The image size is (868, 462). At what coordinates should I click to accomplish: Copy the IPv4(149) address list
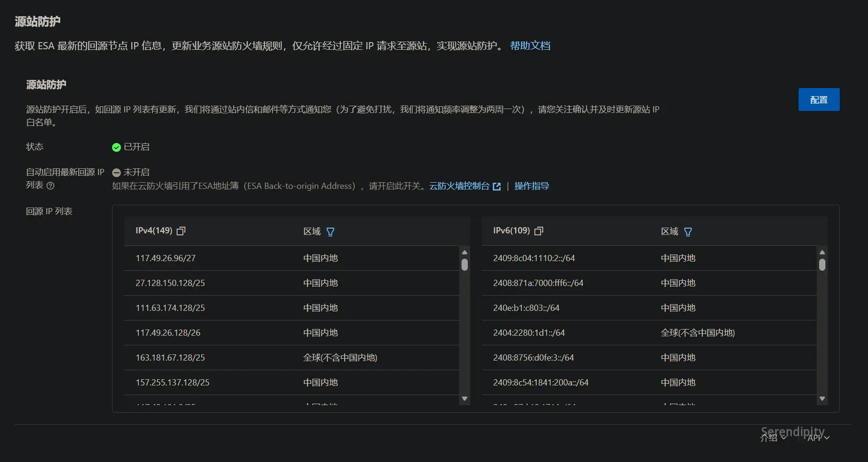181,231
